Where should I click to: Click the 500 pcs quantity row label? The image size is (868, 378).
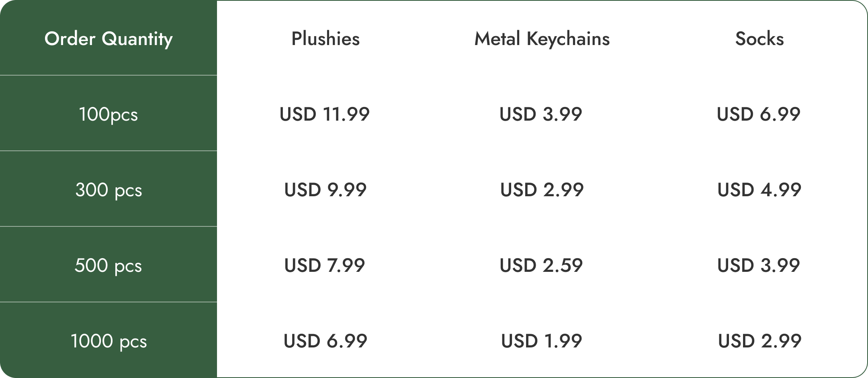point(108,265)
